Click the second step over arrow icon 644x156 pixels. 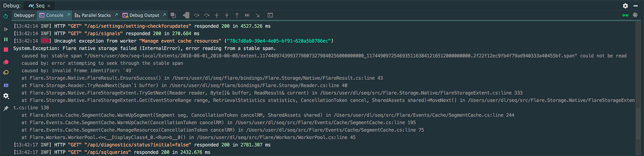pos(206,15)
